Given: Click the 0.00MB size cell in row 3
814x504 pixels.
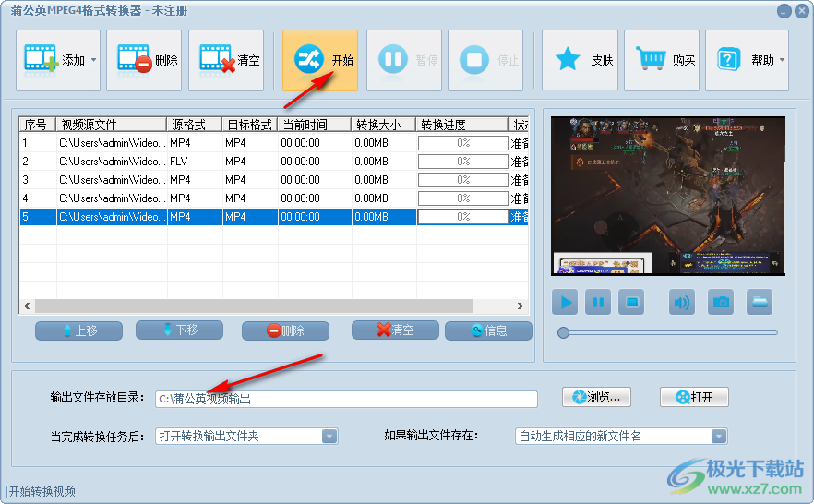Looking at the screenshot, I should pyautogui.click(x=384, y=180).
